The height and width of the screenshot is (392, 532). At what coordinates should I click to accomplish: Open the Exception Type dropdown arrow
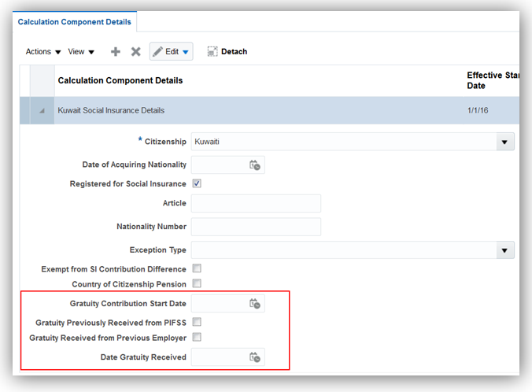[505, 250]
